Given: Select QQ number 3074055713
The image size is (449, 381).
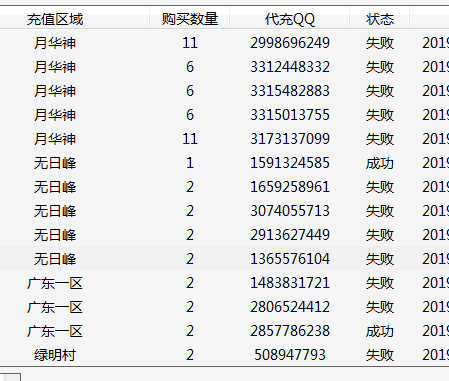Looking at the screenshot, I should click(290, 211).
